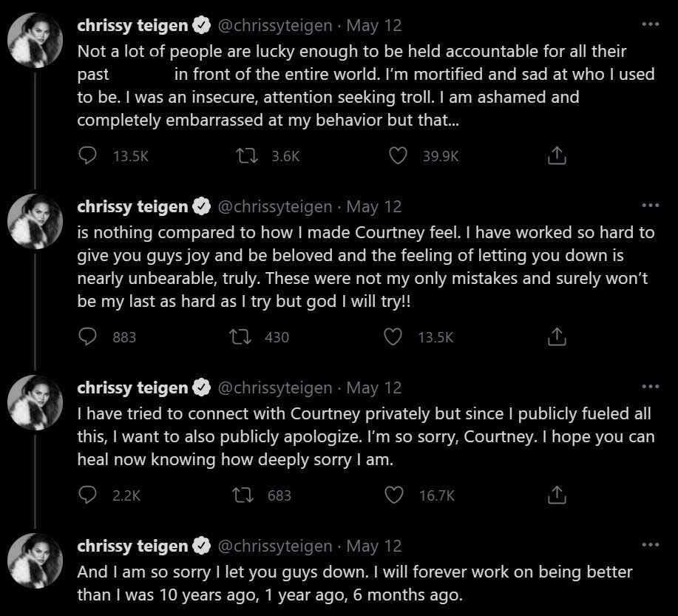Share the first tweet about being held accountable
Screen dimensions: 678x616
click(556, 156)
